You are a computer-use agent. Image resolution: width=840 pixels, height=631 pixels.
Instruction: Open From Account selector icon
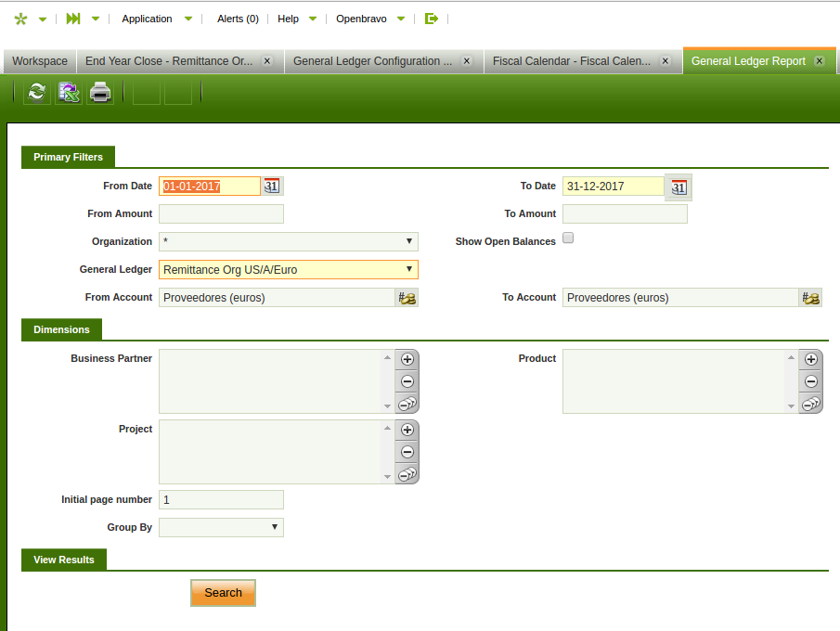click(x=407, y=298)
